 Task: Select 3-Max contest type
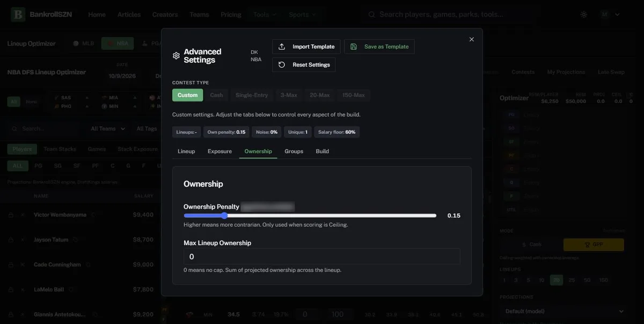(x=289, y=95)
